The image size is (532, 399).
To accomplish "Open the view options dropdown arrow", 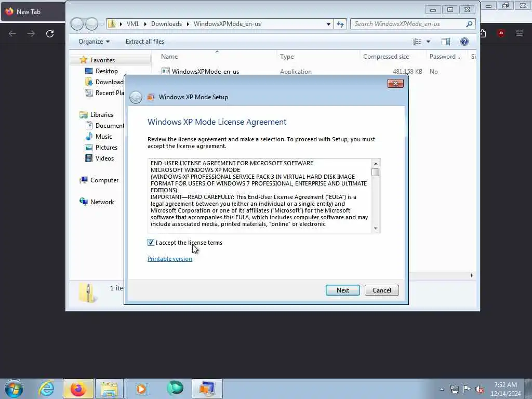I will tap(428, 42).
